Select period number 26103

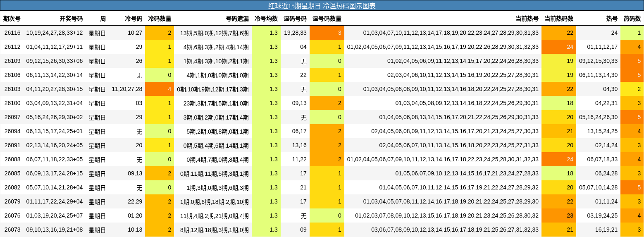(12, 89)
